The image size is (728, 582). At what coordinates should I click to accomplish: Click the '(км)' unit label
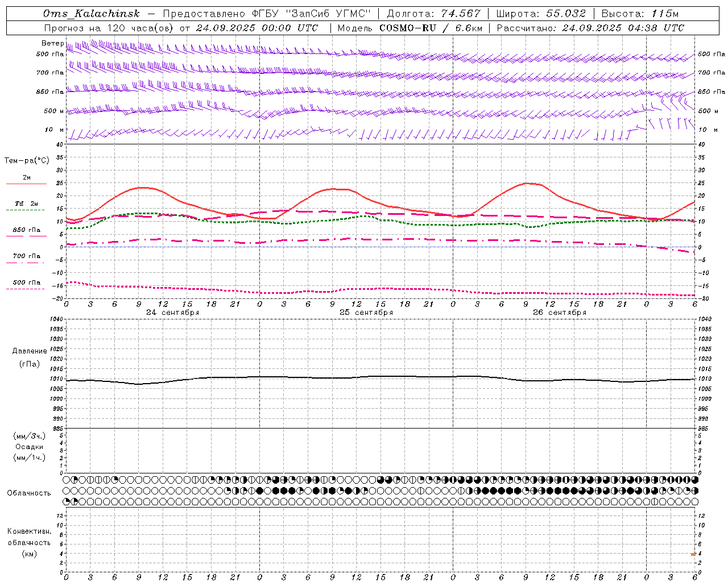[x=29, y=554]
